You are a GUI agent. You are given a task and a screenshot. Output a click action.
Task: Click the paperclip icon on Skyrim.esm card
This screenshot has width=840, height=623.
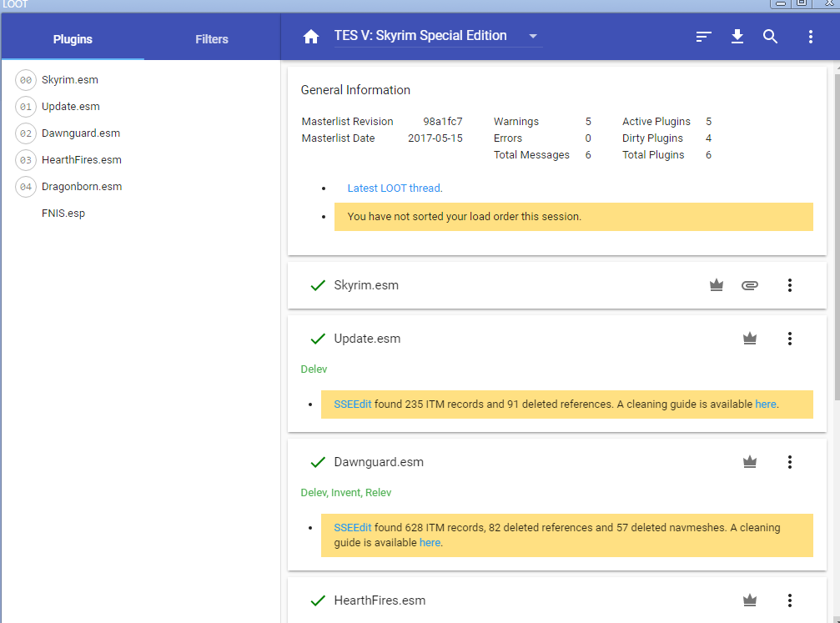(750, 285)
